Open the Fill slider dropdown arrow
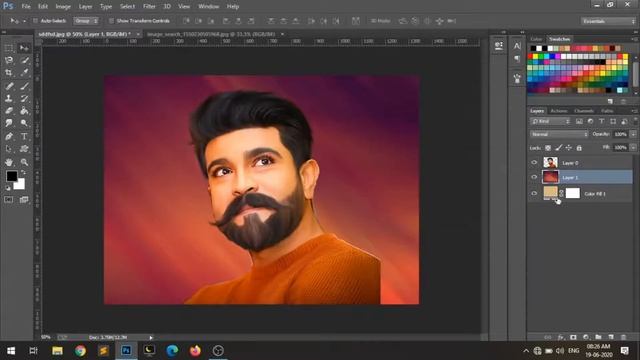 633,147
